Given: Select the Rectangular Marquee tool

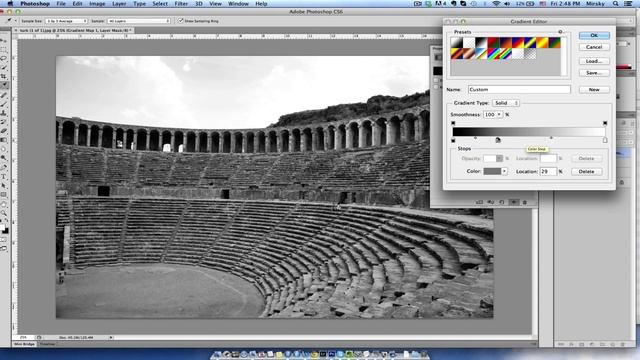Looking at the screenshot, I should point(4,50).
